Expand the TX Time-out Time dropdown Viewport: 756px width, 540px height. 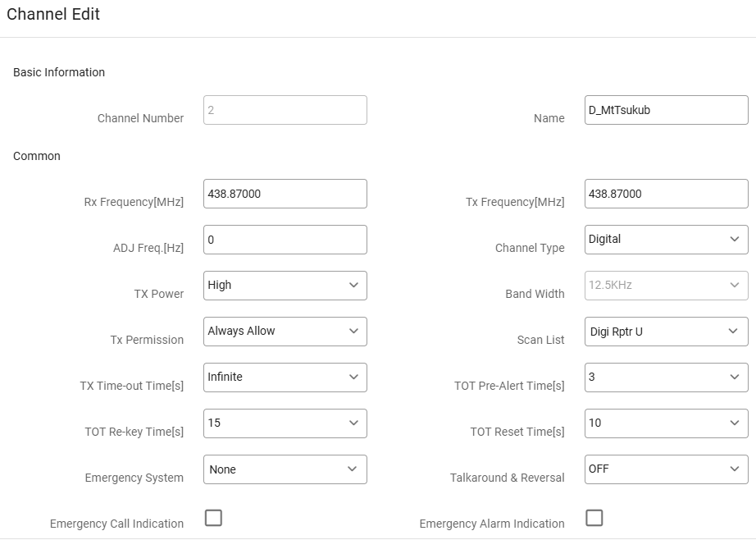(x=285, y=378)
